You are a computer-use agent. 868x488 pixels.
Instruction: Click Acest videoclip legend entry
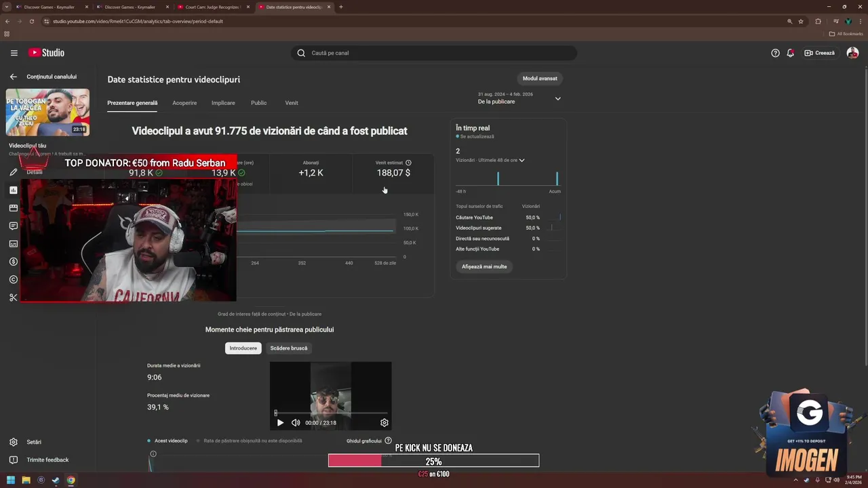click(x=167, y=441)
